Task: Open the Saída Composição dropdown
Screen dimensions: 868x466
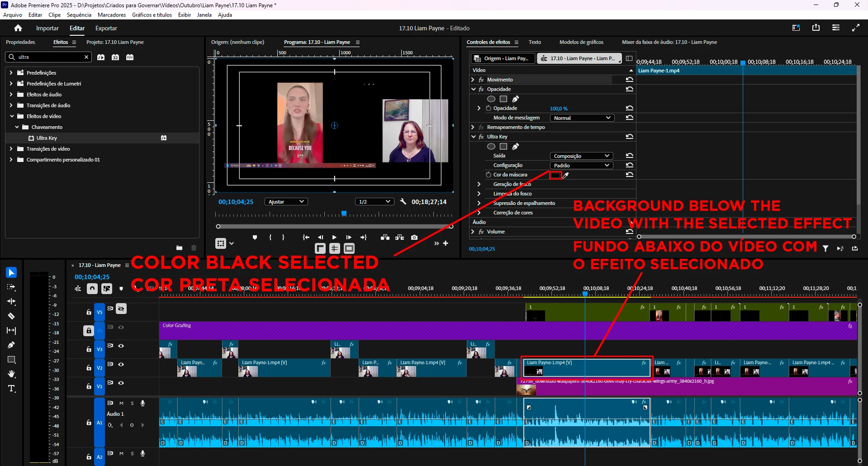Action: click(x=582, y=156)
